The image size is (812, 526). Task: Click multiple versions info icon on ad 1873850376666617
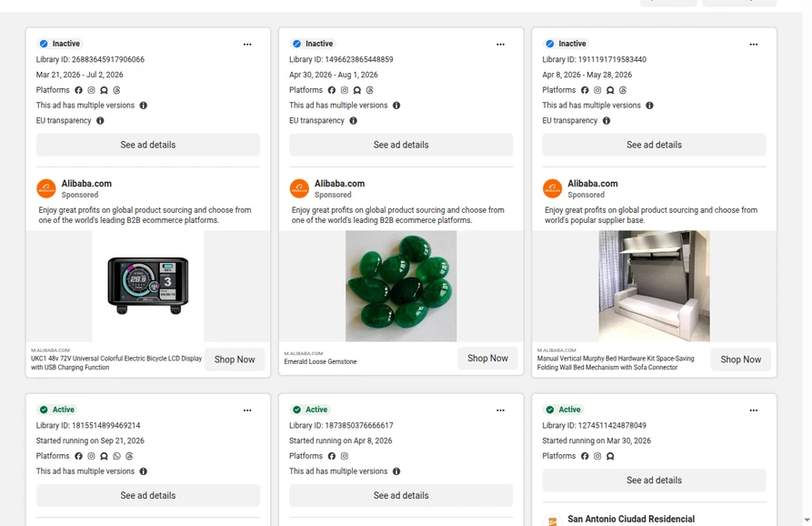[396, 471]
